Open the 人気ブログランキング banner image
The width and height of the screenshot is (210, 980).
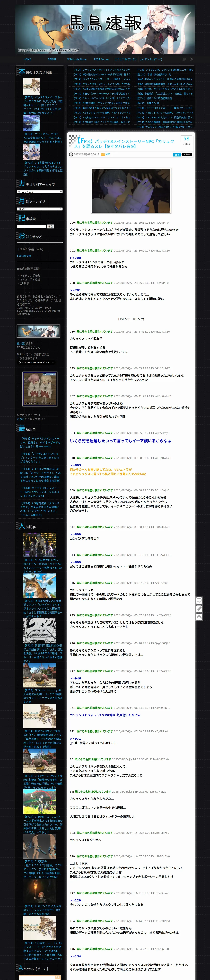coord(40,389)
